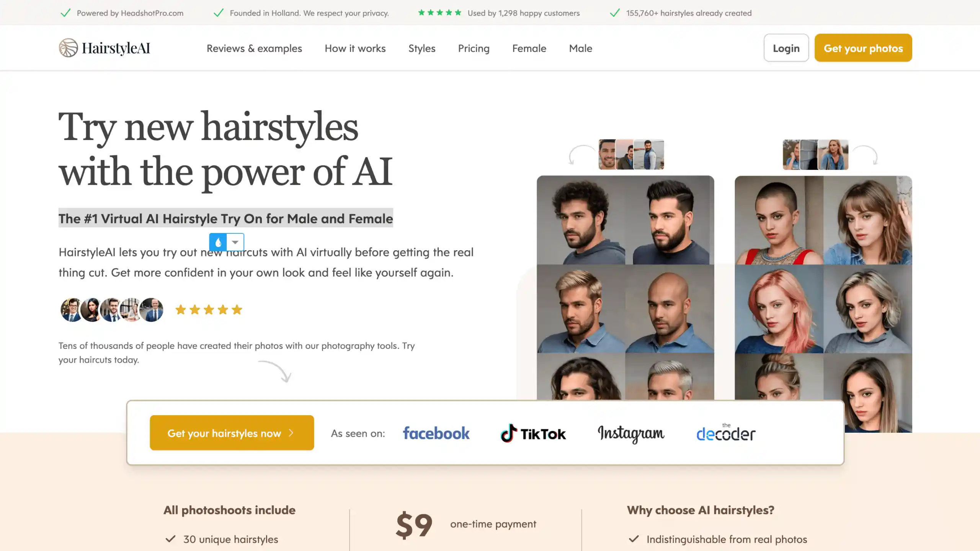
Task: Open the dropdown arrow beside the droplet icon
Action: pos(235,242)
